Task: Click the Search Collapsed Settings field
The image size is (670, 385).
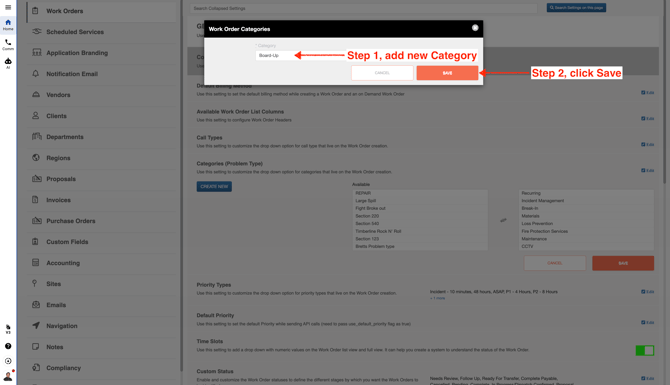Action: point(363,8)
